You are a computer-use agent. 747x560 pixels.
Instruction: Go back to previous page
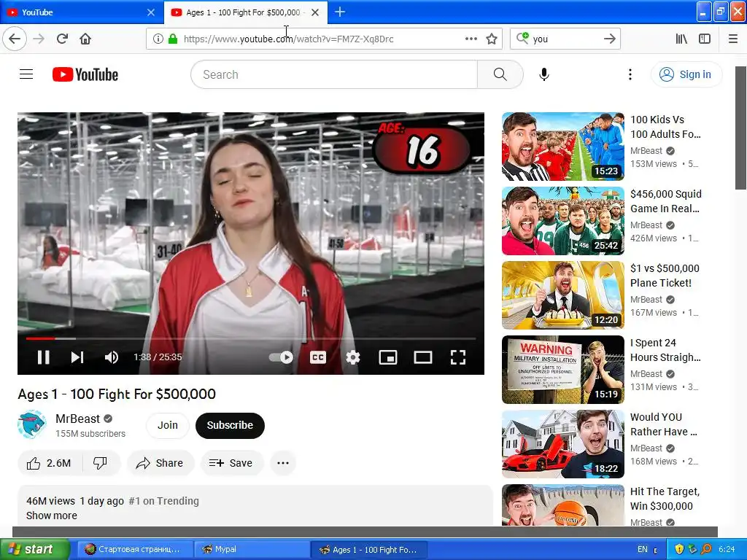[15, 39]
